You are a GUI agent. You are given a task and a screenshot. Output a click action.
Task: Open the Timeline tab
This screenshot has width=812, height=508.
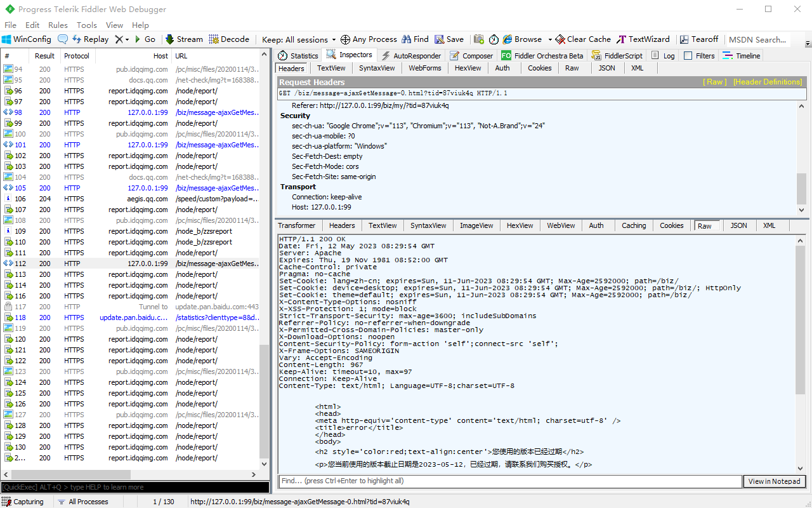[x=742, y=56]
